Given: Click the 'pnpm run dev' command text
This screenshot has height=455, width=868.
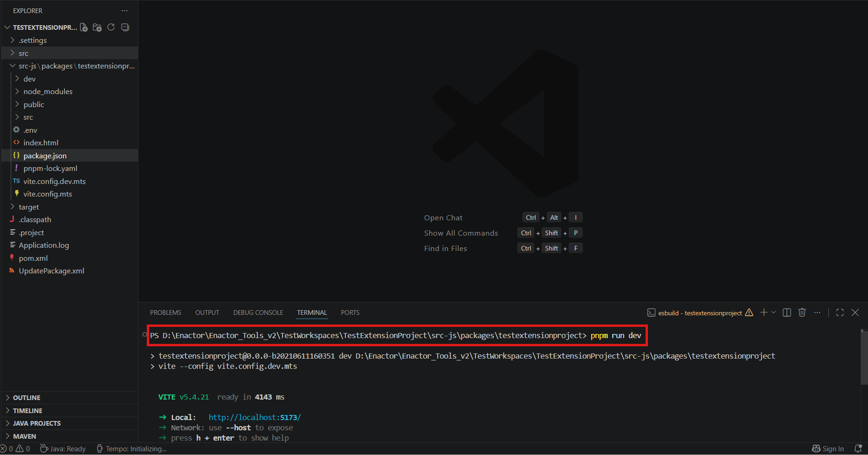Looking at the screenshot, I should click(616, 335).
